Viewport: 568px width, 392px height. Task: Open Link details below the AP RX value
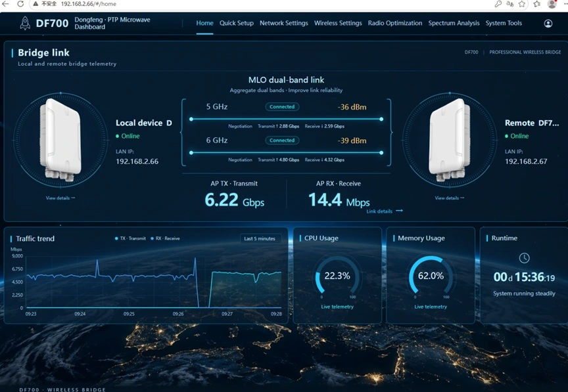point(385,211)
